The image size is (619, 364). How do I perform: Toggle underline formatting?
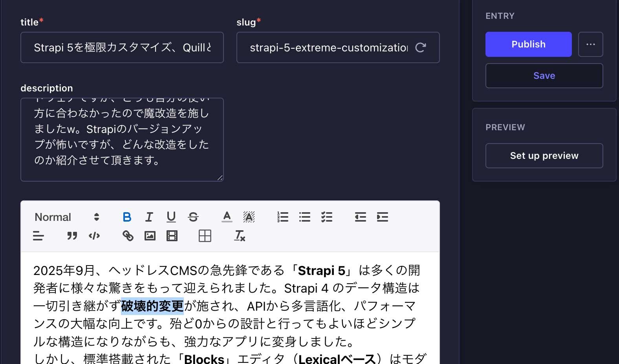click(171, 217)
